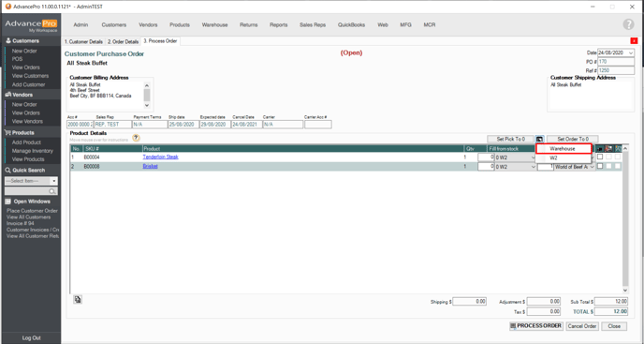Click the second grid header icon after the Fill from stock column
Image resolution: width=644 pixels, height=344 pixels.
(x=608, y=148)
